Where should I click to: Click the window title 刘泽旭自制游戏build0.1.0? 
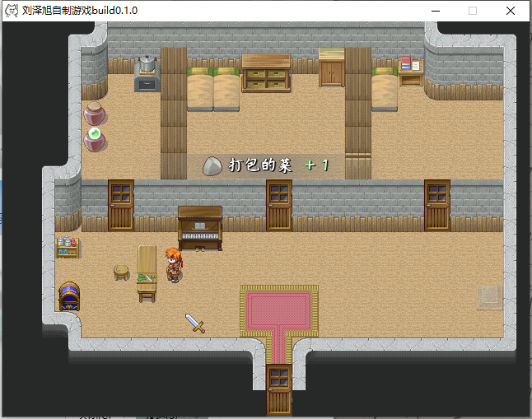80,11
